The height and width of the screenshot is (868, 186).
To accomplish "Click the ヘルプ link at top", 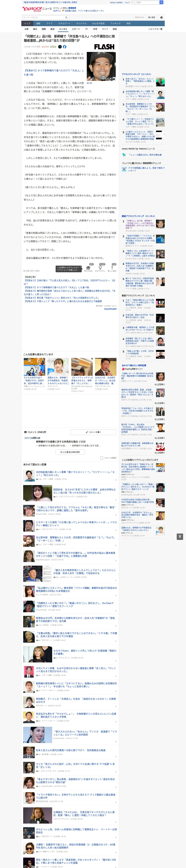I will (127, 2).
